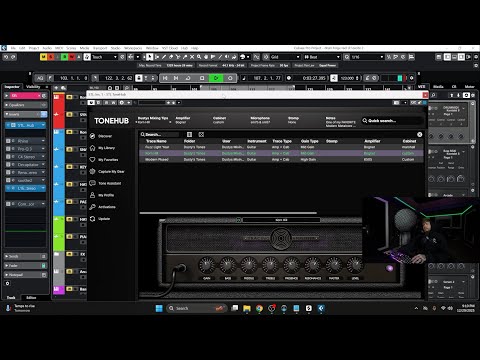Viewport: 480px width, 360px height.
Task: Select the Modern Phased trace row
Action: tap(281, 160)
